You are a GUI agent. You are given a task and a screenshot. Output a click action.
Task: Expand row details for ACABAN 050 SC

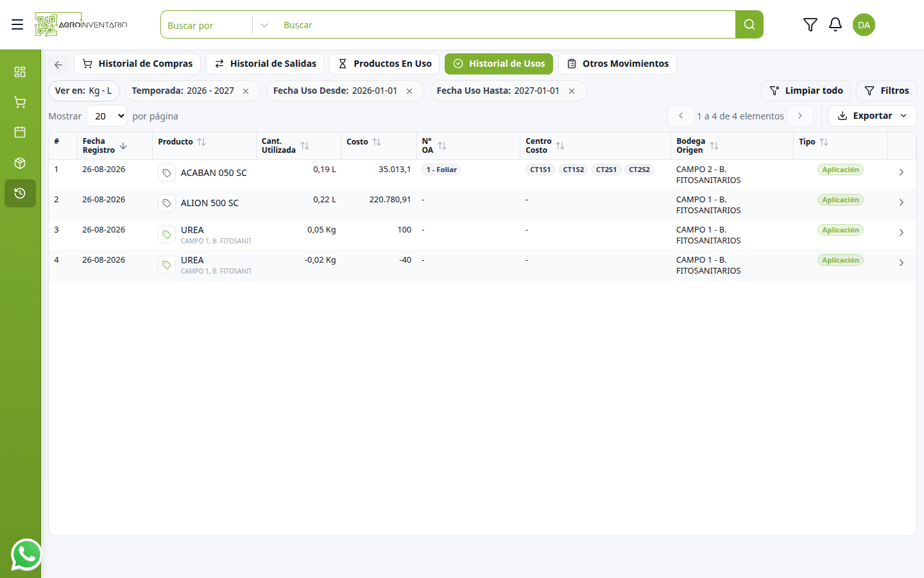902,172
